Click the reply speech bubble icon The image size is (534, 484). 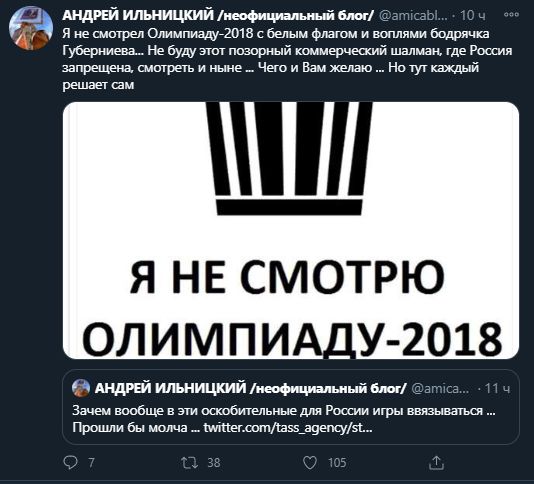pyautogui.click(x=70, y=463)
